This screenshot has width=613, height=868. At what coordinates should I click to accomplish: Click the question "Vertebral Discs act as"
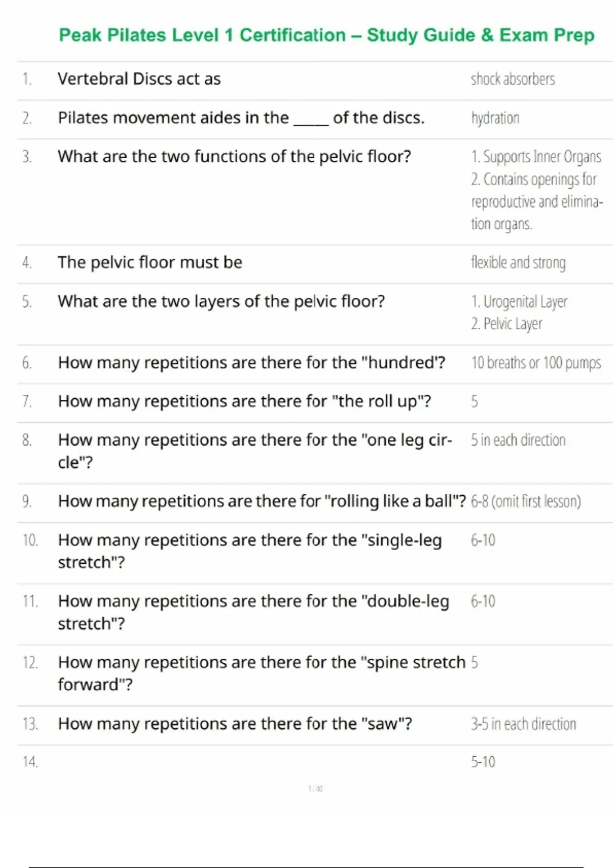[139, 79]
